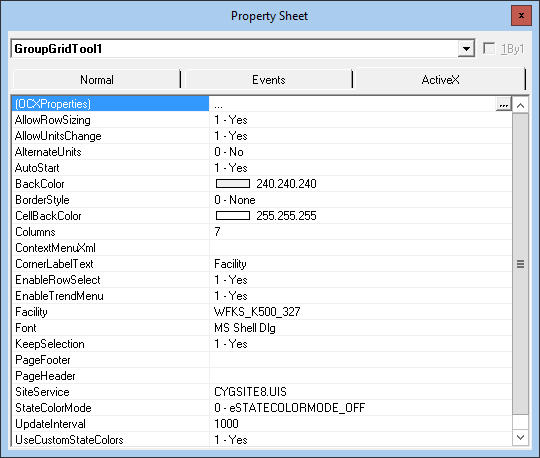Image resolution: width=540 pixels, height=458 pixels.
Task: Click the empty ContextMenuXml value field
Action: (x=361, y=248)
